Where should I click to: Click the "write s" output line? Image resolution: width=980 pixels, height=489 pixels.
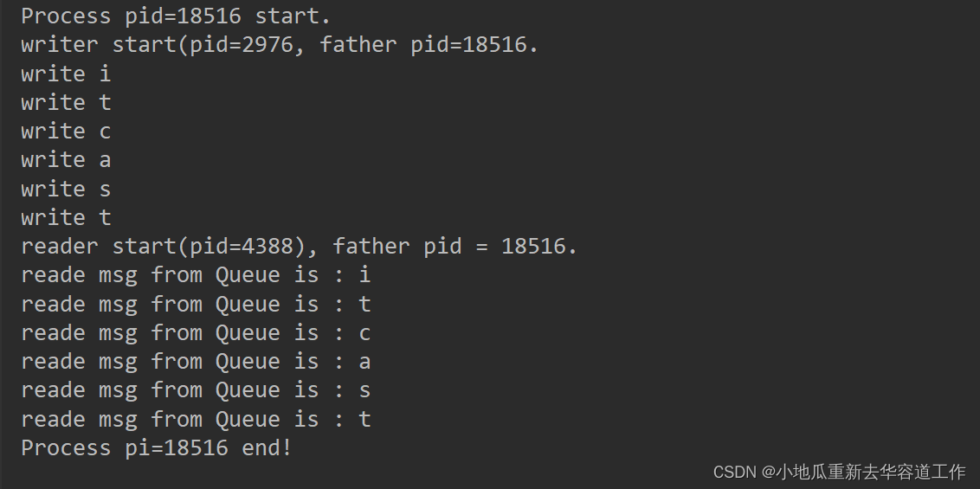[66, 189]
